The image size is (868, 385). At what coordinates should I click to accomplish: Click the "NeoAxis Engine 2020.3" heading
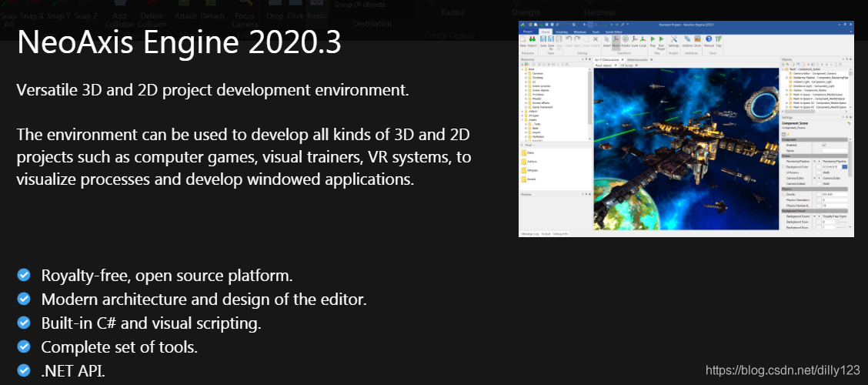tap(179, 42)
